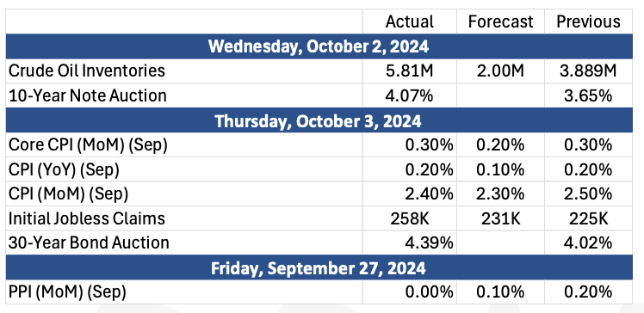Select the 10-Year Note Auction label

(x=88, y=95)
